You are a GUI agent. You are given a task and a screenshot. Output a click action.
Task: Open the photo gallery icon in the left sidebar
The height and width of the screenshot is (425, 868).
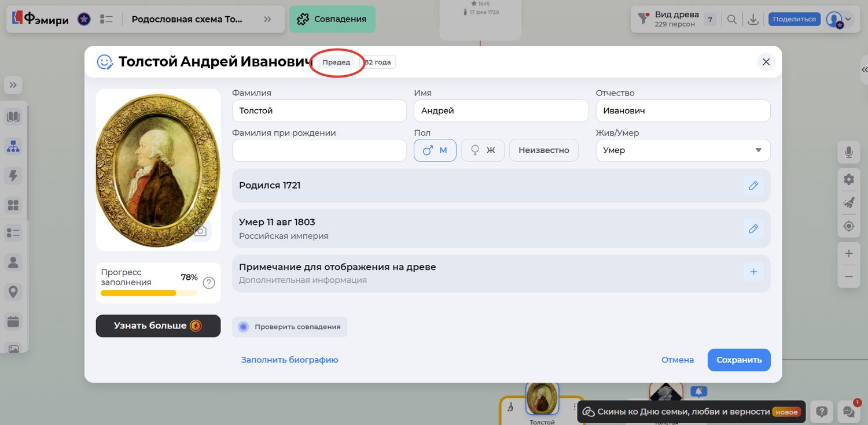(13, 349)
